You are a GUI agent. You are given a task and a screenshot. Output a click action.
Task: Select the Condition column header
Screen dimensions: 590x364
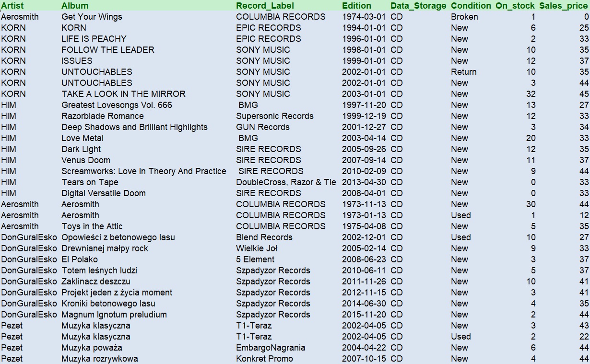pyautogui.click(x=471, y=6)
